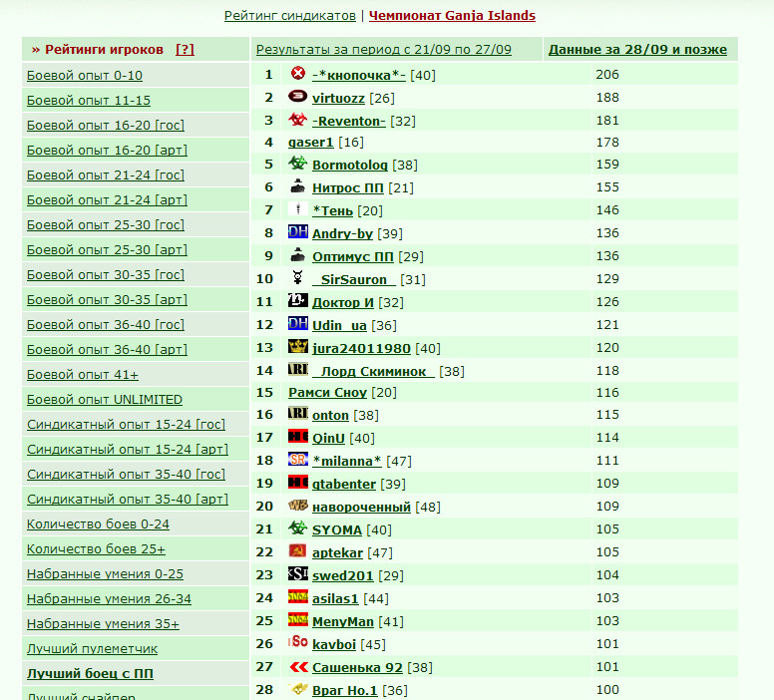Click the red syndicate icon next to QinU
The height and width of the screenshot is (700, 774).
point(297,436)
